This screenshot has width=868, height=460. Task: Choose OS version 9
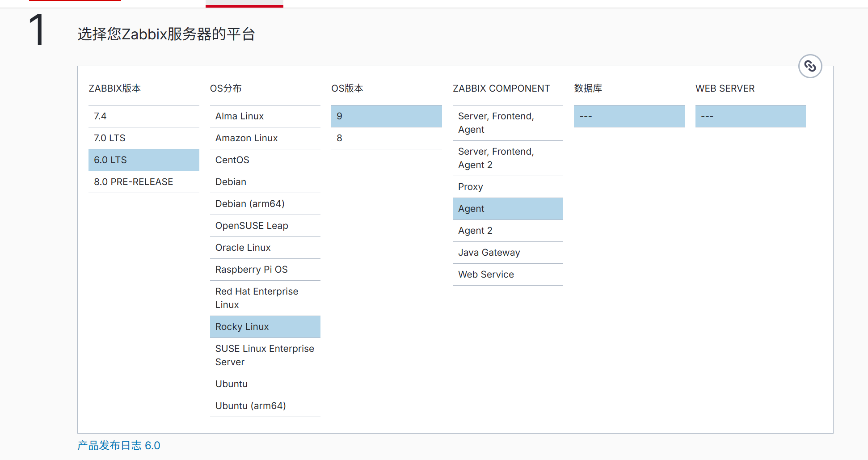pos(387,116)
